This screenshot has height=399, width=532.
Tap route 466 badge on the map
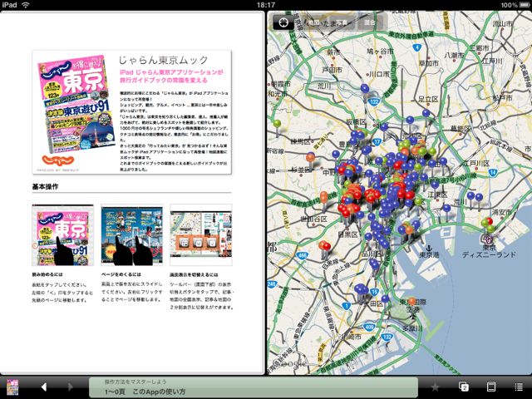pos(303,255)
